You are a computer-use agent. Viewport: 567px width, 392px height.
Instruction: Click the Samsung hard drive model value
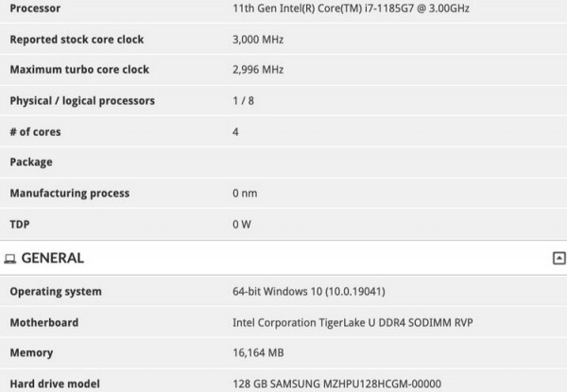(335, 383)
